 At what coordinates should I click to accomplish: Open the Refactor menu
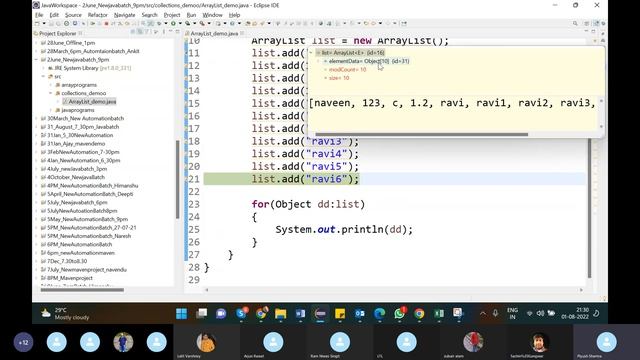click(98, 15)
